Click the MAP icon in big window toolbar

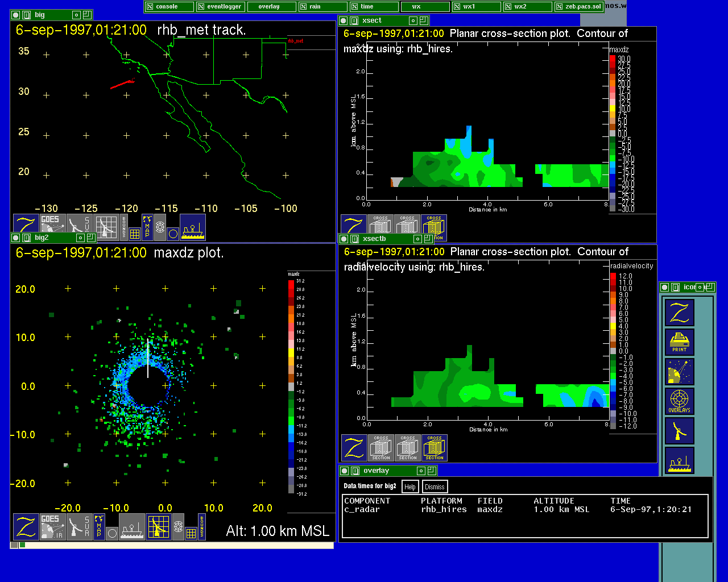click(x=147, y=227)
